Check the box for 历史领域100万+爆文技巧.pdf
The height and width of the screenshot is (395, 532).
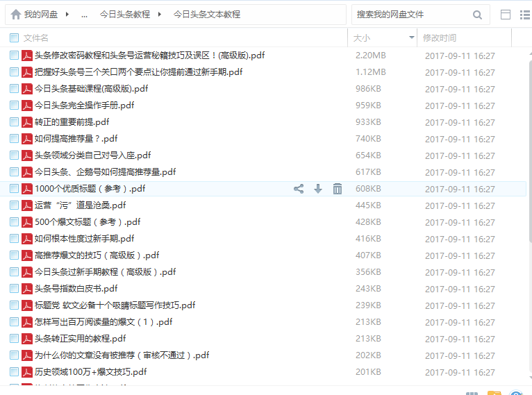(15, 372)
